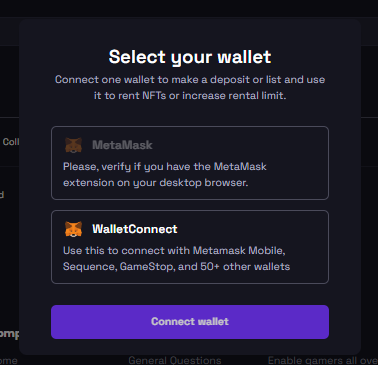
Task: Select the MetaMask wallet title
Action: click(122, 145)
